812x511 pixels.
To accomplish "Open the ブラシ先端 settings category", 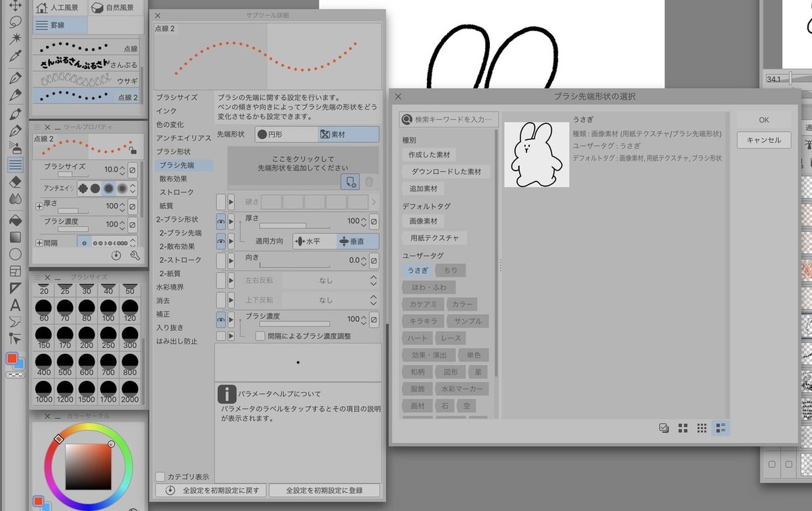I will point(177,164).
